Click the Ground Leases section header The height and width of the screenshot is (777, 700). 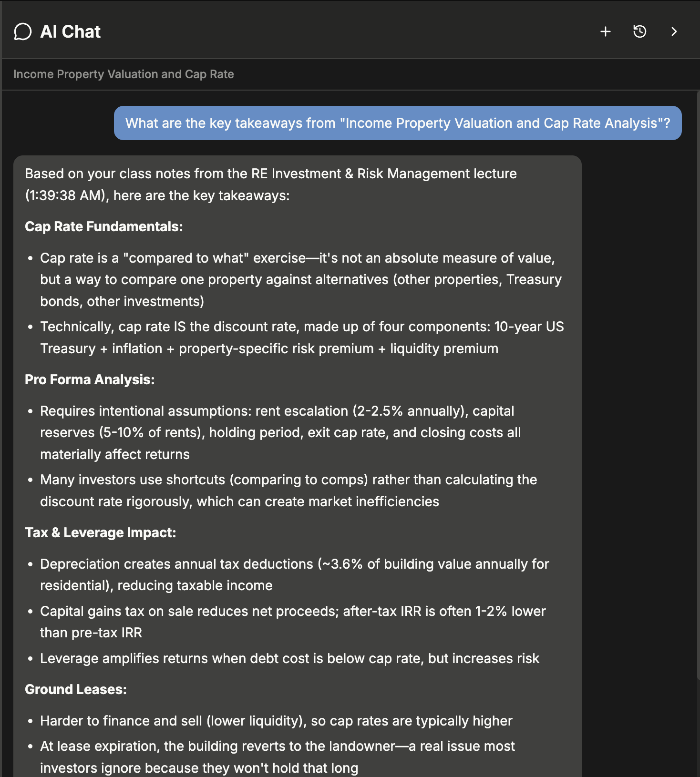click(x=75, y=689)
